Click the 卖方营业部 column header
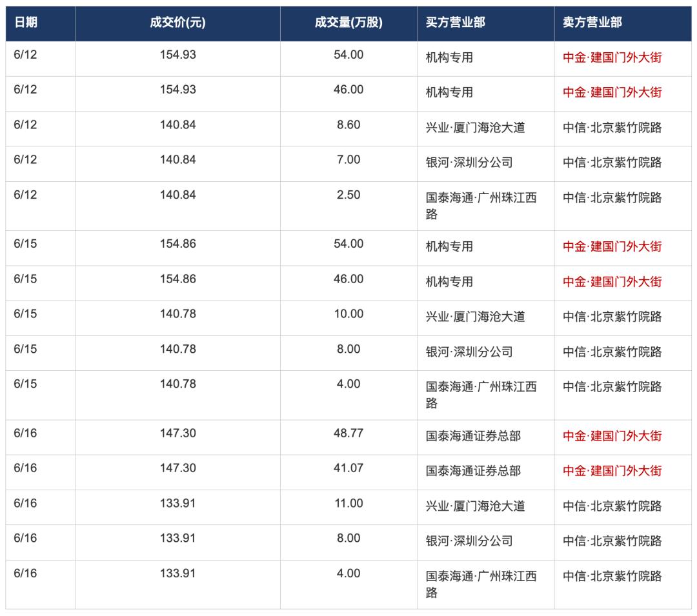Screen dimensions: 697x616 [x=592, y=22]
